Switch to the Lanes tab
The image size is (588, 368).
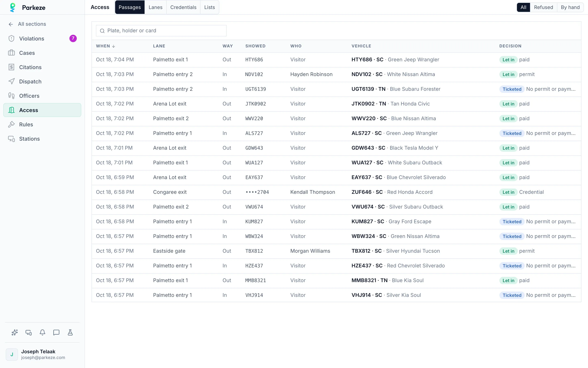point(156,7)
